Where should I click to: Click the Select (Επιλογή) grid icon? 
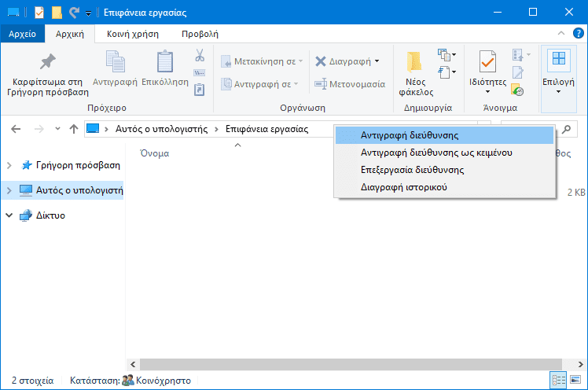coord(558,59)
